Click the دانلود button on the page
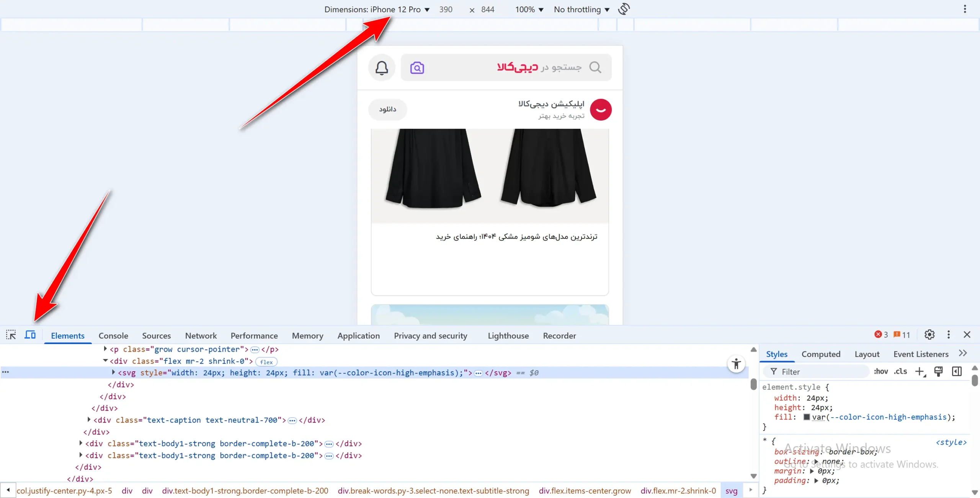The image size is (980, 498). click(x=387, y=109)
